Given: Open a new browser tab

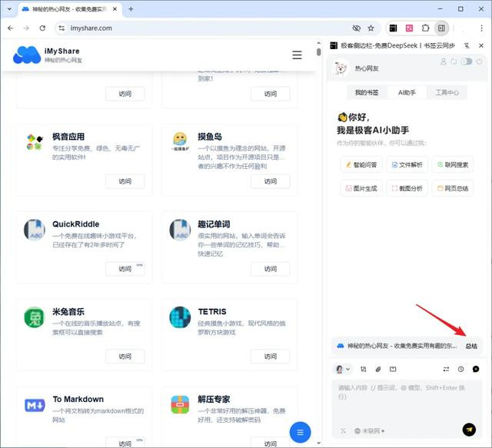Looking at the screenshot, I should click(x=131, y=9).
